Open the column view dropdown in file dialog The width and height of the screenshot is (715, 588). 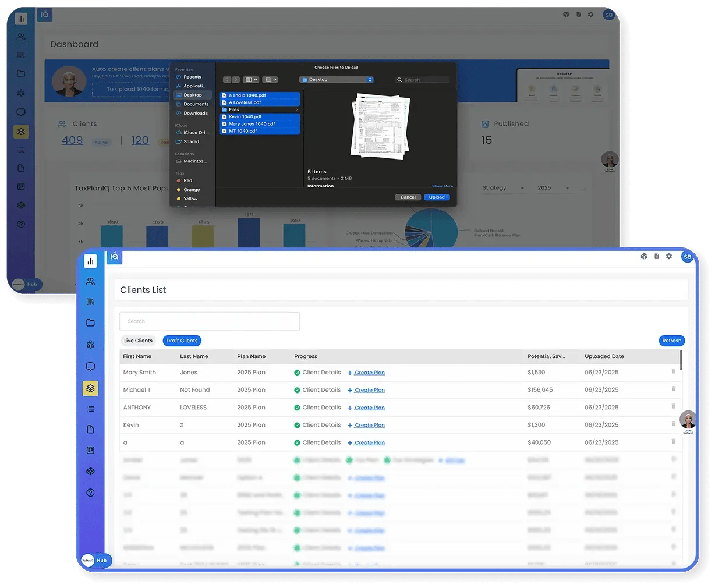click(251, 80)
